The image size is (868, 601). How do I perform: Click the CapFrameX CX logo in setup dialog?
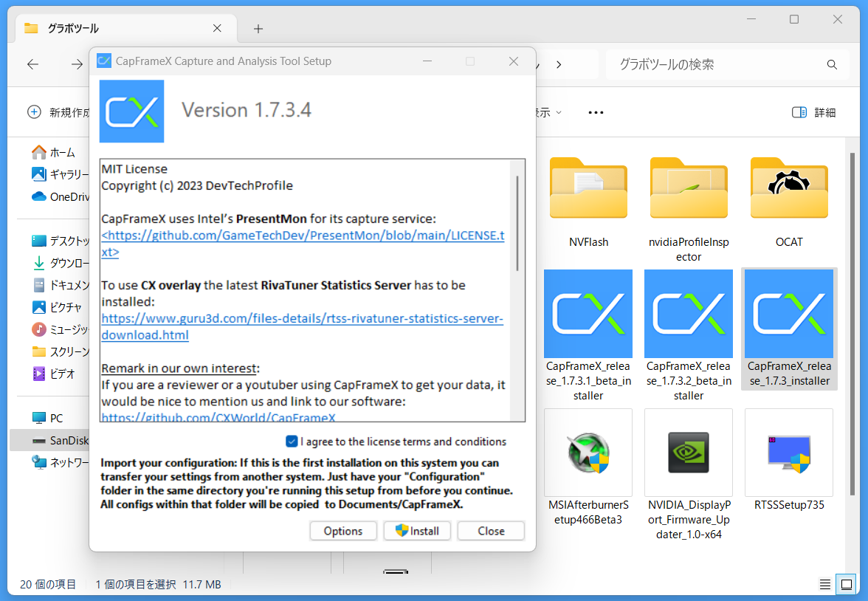[131, 111]
